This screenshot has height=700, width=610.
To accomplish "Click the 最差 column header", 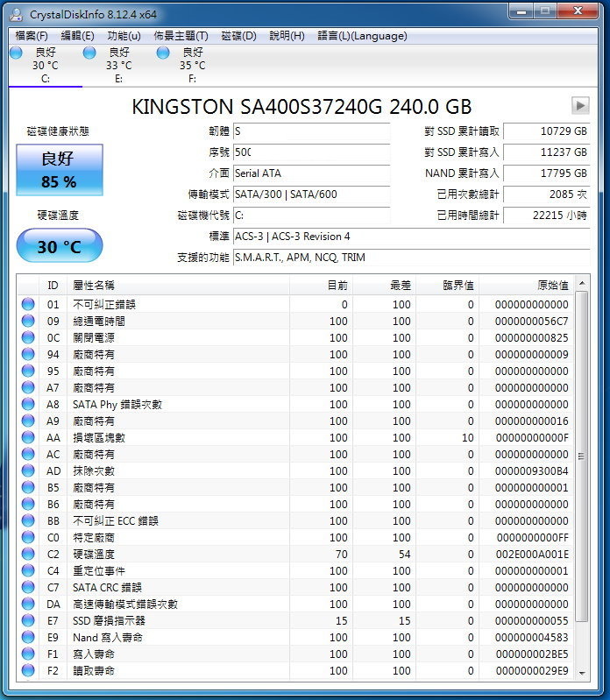I will tap(384, 286).
